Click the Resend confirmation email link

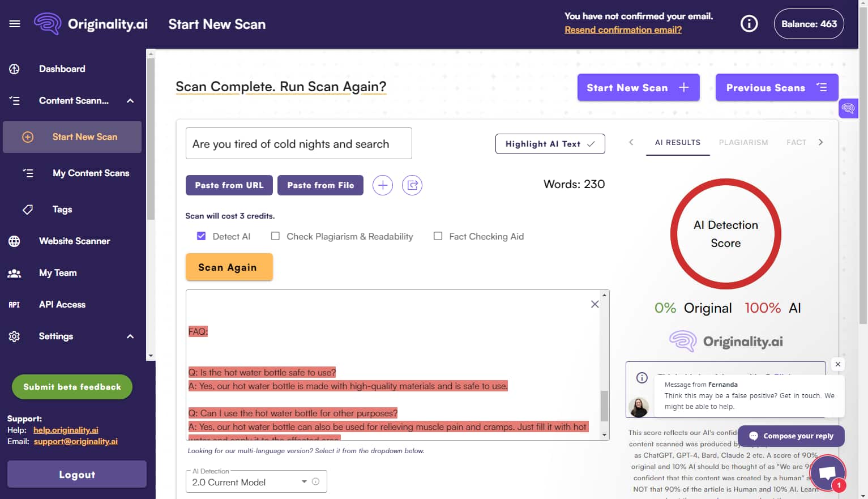click(623, 29)
